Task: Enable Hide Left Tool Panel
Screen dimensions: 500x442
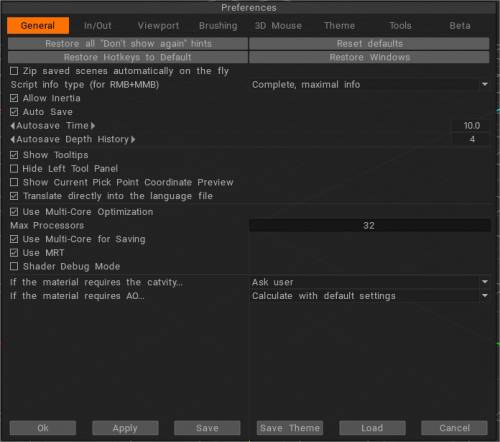Action: point(14,169)
